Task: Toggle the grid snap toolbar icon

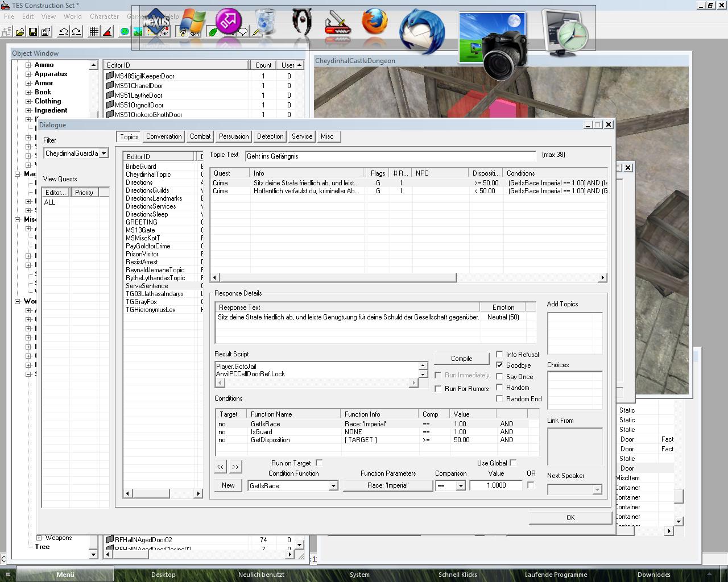Action: pos(94,32)
